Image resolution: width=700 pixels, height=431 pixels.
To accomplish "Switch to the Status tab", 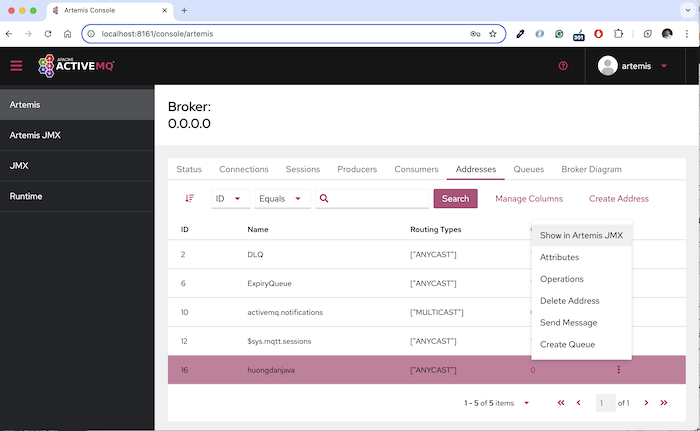I will pos(189,169).
